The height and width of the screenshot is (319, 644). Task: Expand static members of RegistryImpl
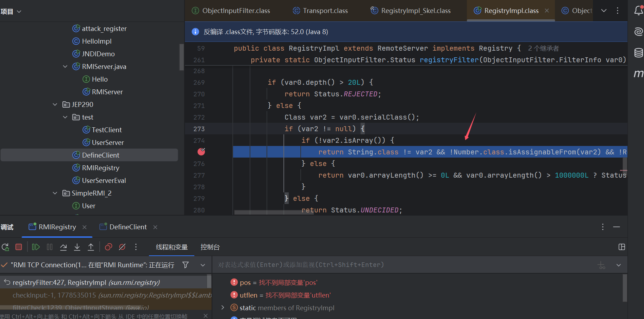223,307
